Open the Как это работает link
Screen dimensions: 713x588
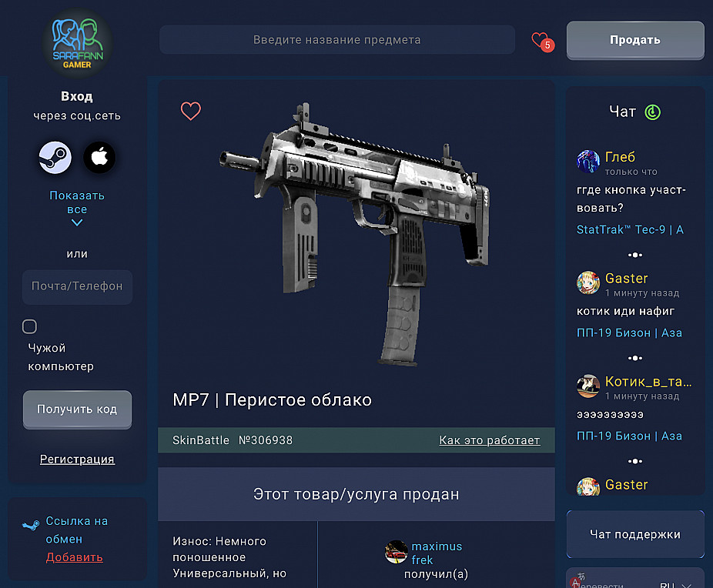pyautogui.click(x=490, y=440)
